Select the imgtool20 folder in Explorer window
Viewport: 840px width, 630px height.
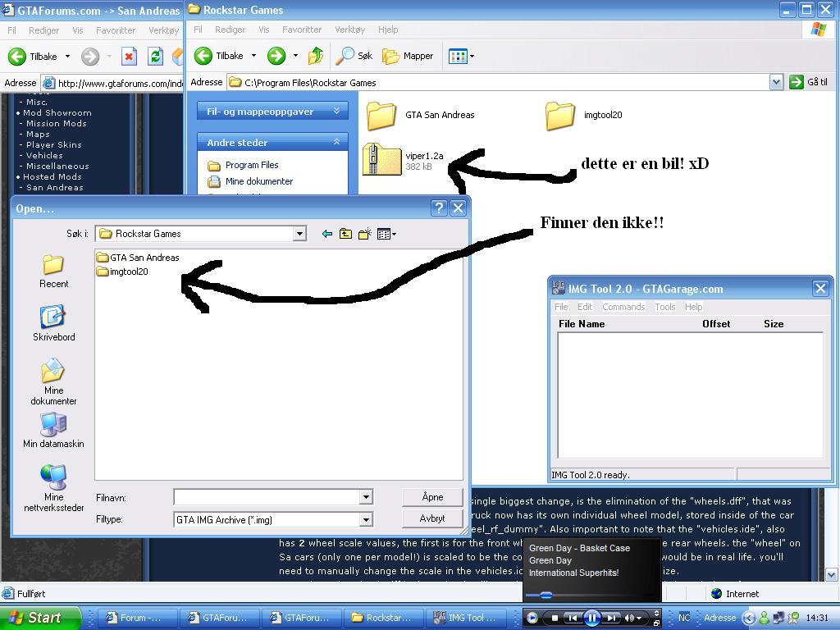(584, 115)
